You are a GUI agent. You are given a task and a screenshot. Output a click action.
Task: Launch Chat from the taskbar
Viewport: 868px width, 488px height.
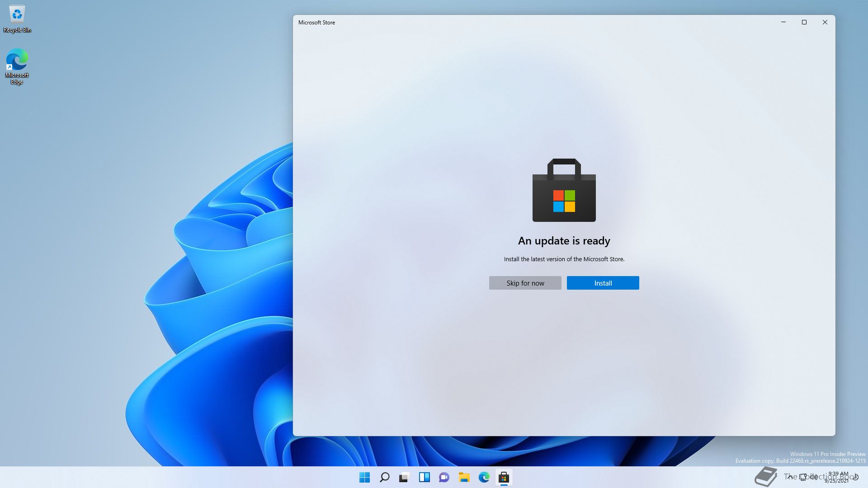(444, 477)
